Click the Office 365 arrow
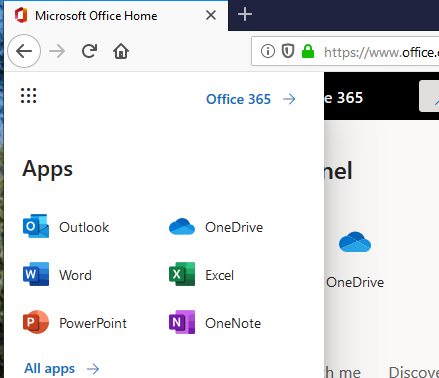The height and width of the screenshot is (378, 439). (x=289, y=99)
